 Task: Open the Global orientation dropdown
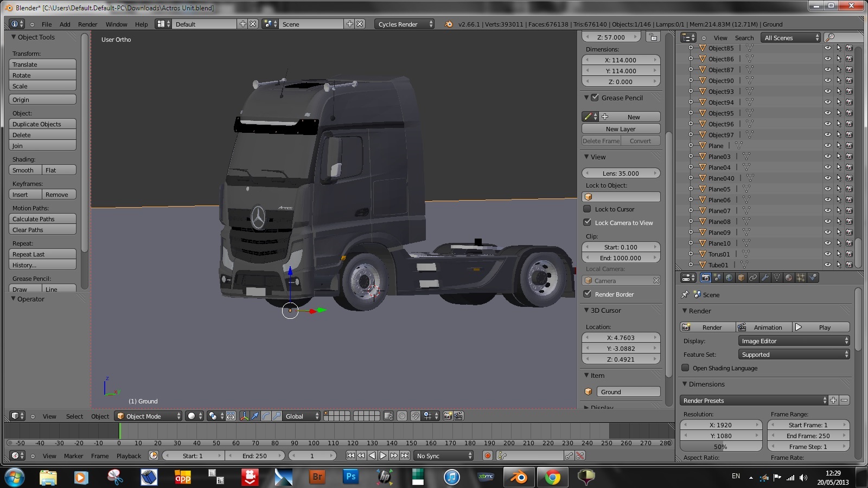coord(302,416)
